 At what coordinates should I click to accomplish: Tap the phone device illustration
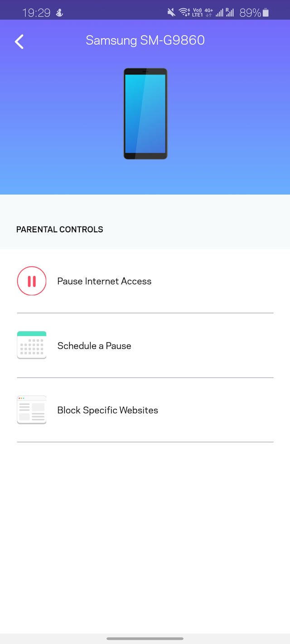[x=145, y=114]
